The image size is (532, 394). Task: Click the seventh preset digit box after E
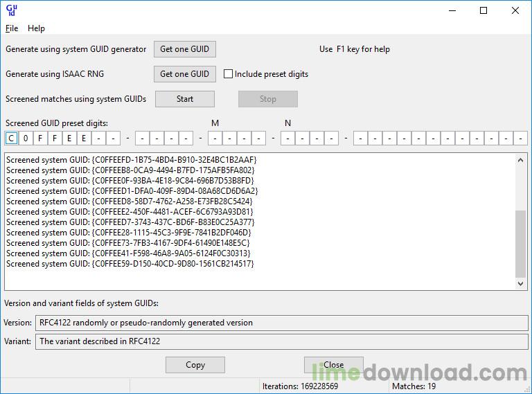point(99,138)
